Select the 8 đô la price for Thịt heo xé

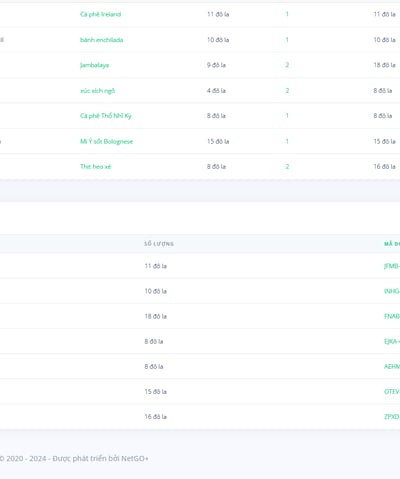216,166
